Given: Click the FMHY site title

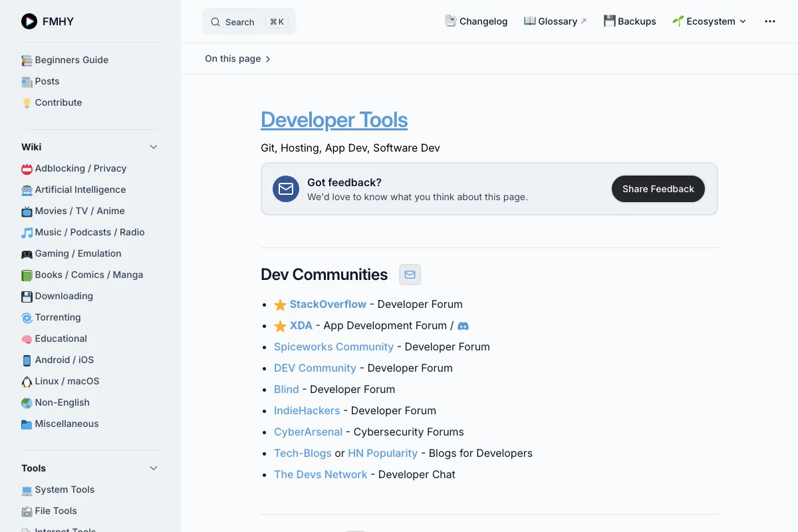Looking at the screenshot, I should coord(58,21).
